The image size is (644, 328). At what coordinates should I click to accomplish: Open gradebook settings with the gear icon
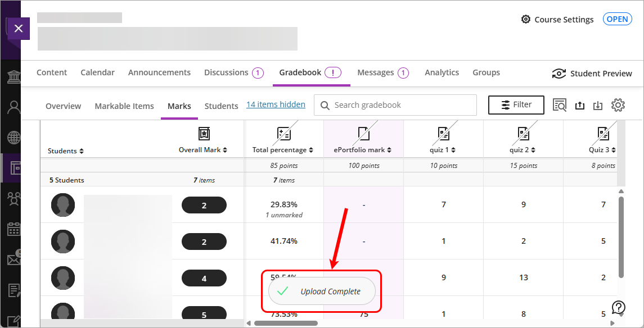618,105
